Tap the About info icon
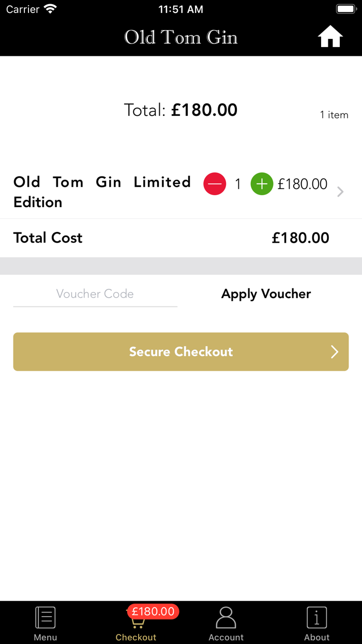 pos(316,617)
